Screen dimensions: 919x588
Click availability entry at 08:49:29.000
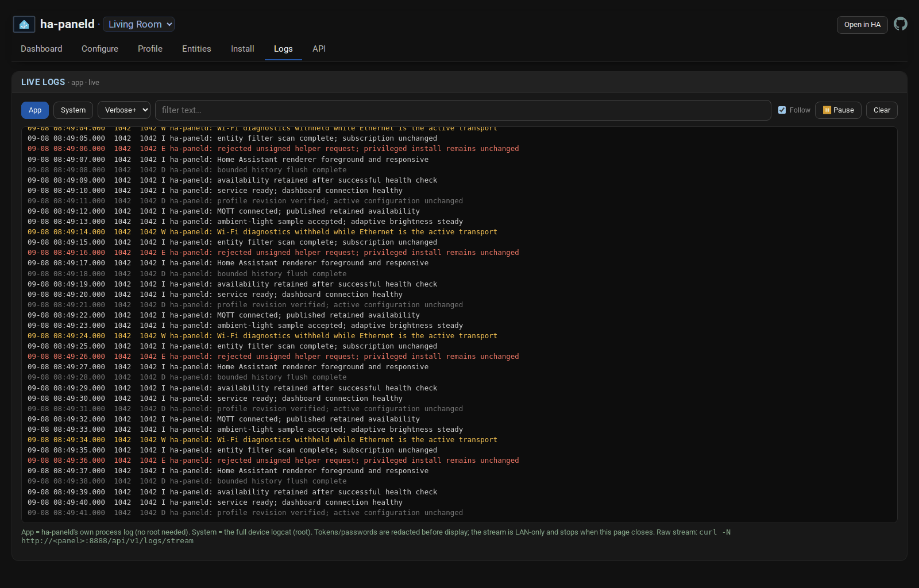[x=232, y=388]
